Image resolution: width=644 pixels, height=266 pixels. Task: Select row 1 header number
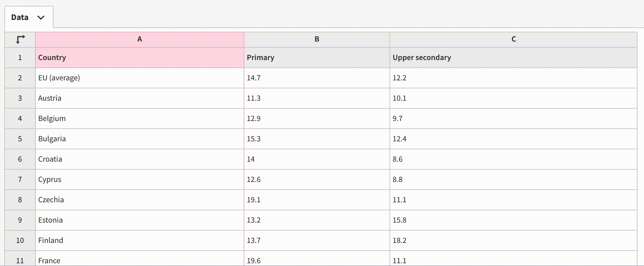coord(20,58)
